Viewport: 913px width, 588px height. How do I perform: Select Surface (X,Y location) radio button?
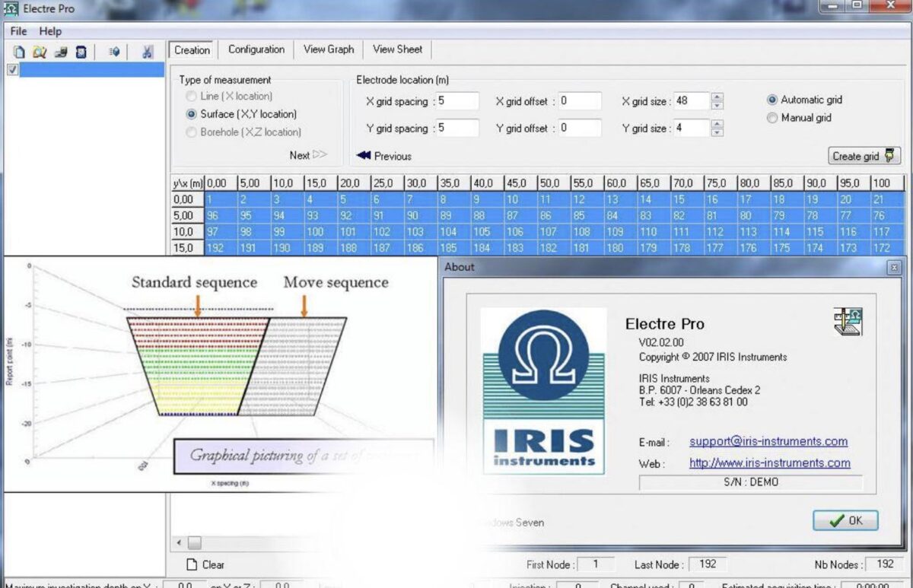pyautogui.click(x=191, y=114)
